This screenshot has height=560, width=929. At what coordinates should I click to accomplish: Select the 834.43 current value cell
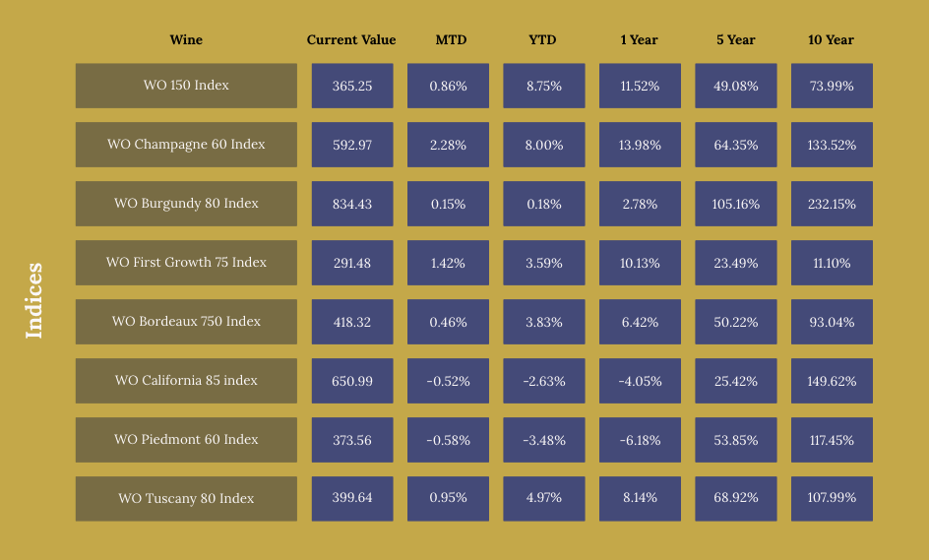(x=352, y=204)
